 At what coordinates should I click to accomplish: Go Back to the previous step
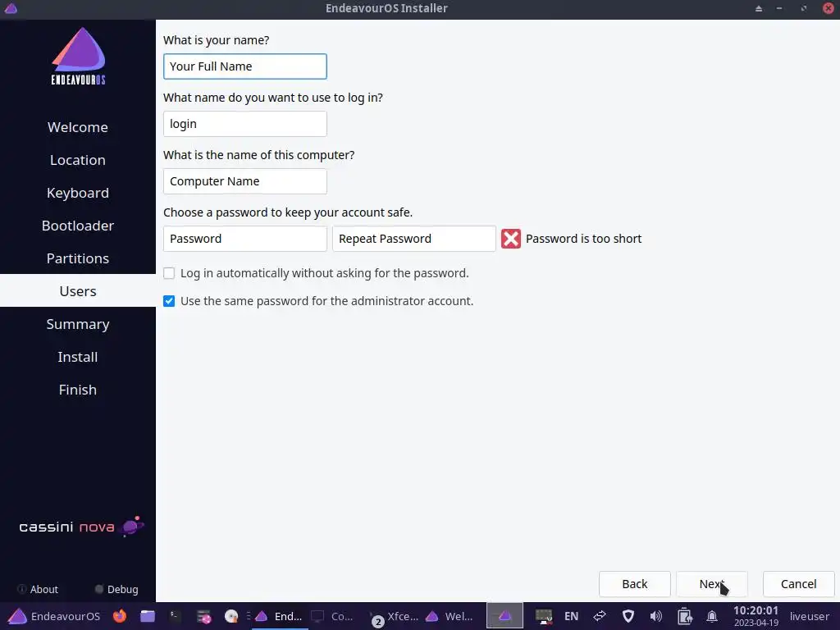(x=634, y=584)
